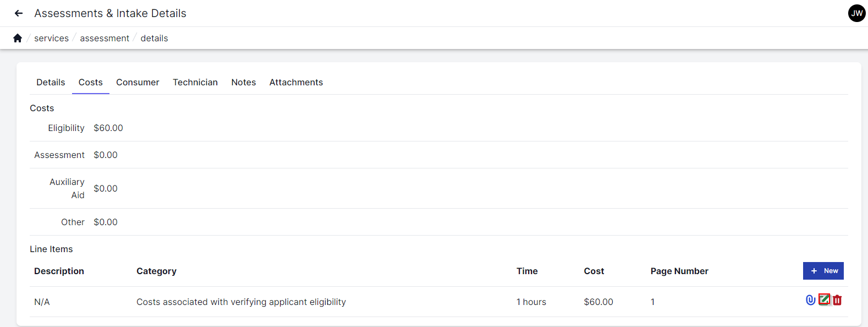This screenshot has height=327, width=868.
Task: Click the home breadcrumb icon
Action: [17, 37]
